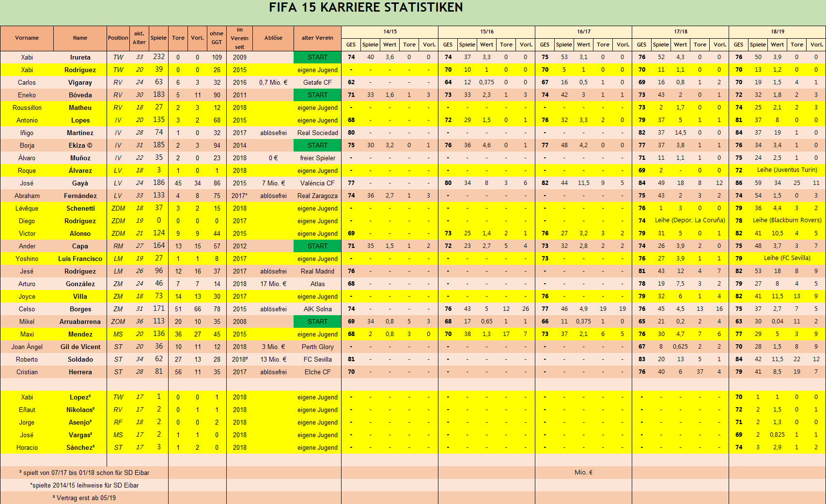Select the Vorname column header
This screenshot has height=504, width=826.
pos(27,38)
